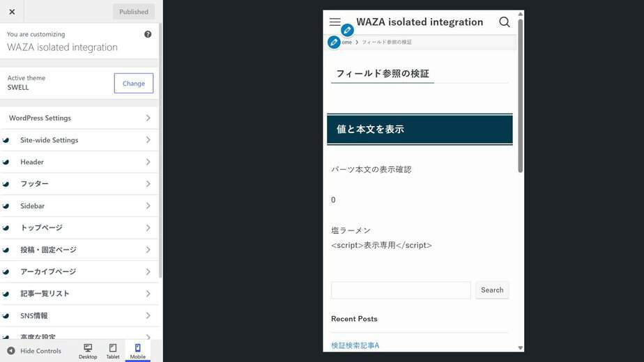644x362 pixels.
Task: Hide Controls using the collapse button
Action: pos(34,351)
